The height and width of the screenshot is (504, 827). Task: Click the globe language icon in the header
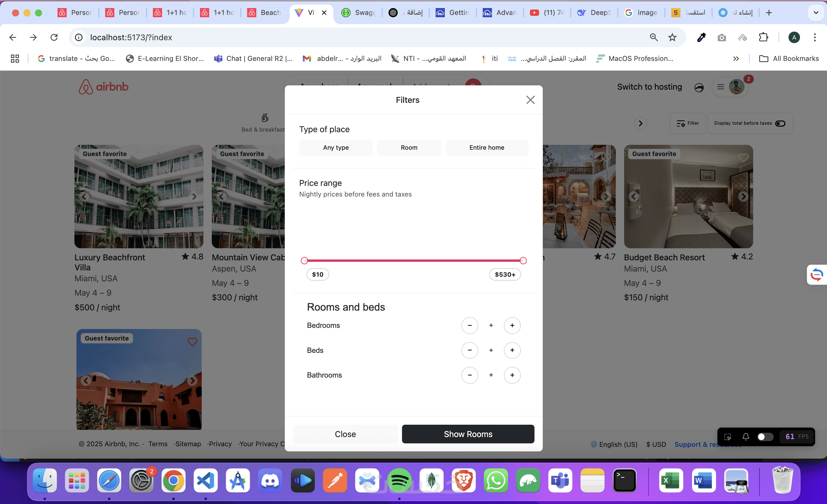pyautogui.click(x=699, y=87)
